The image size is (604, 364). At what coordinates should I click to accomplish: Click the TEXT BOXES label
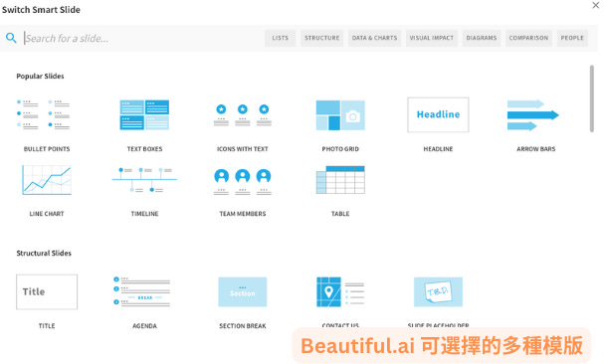[144, 148]
